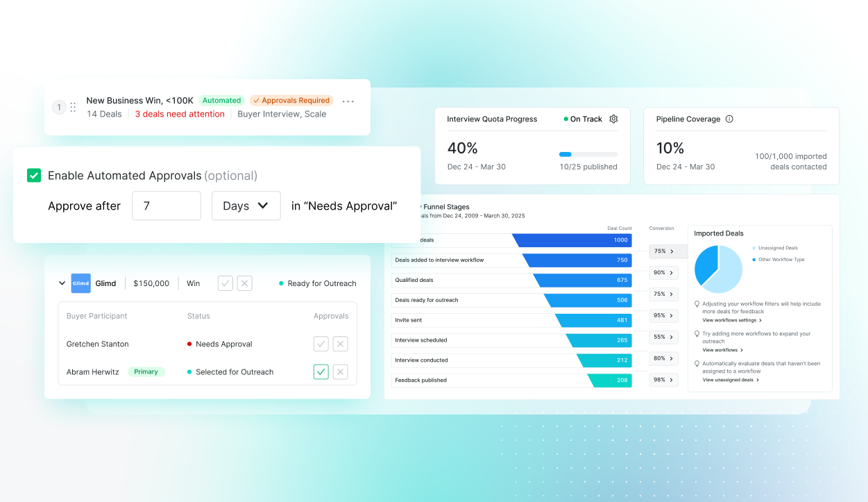The width and height of the screenshot is (868, 502).
Task: Click the drag handle beside New Business Win
Action: tap(73, 108)
